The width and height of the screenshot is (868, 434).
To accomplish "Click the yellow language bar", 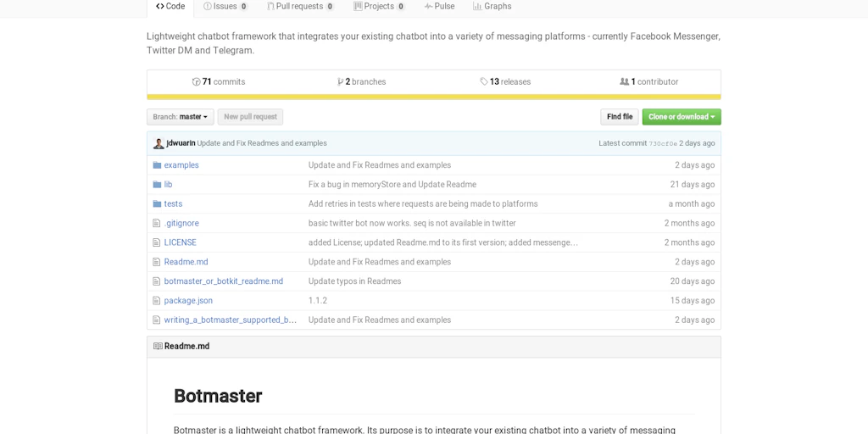I will point(433,97).
